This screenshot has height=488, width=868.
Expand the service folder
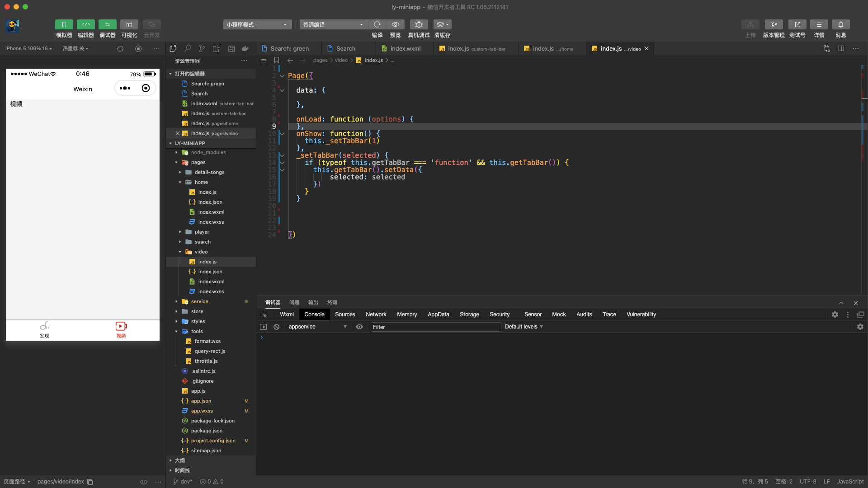tap(199, 301)
